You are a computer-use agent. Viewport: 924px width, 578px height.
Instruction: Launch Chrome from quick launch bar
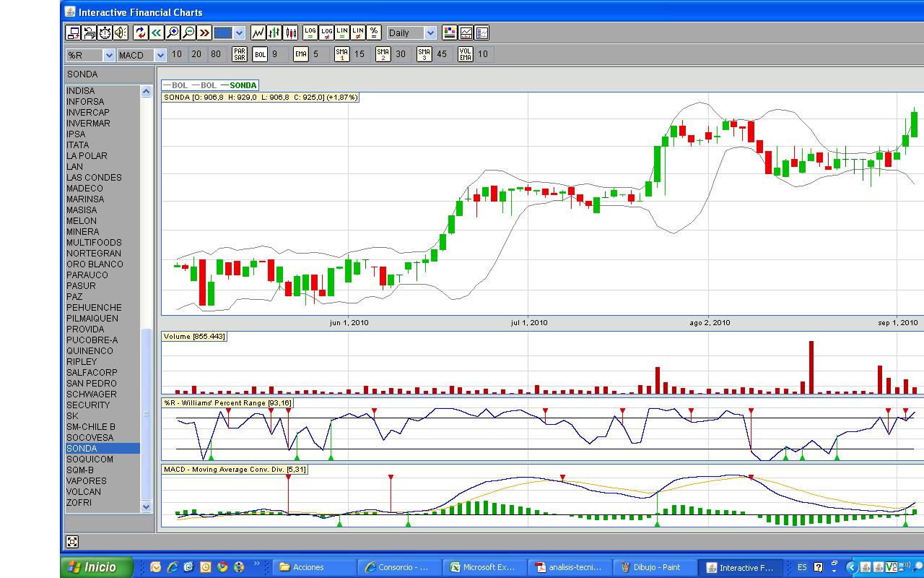222,567
